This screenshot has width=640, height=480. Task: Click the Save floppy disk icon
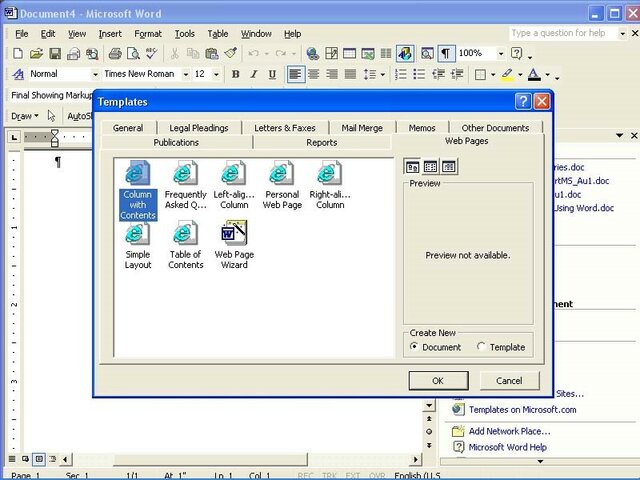tap(55, 53)
